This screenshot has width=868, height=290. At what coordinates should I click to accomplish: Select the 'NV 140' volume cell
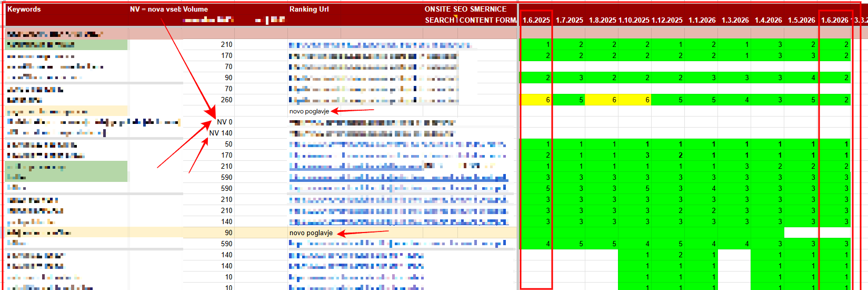(x=208, y=133)
